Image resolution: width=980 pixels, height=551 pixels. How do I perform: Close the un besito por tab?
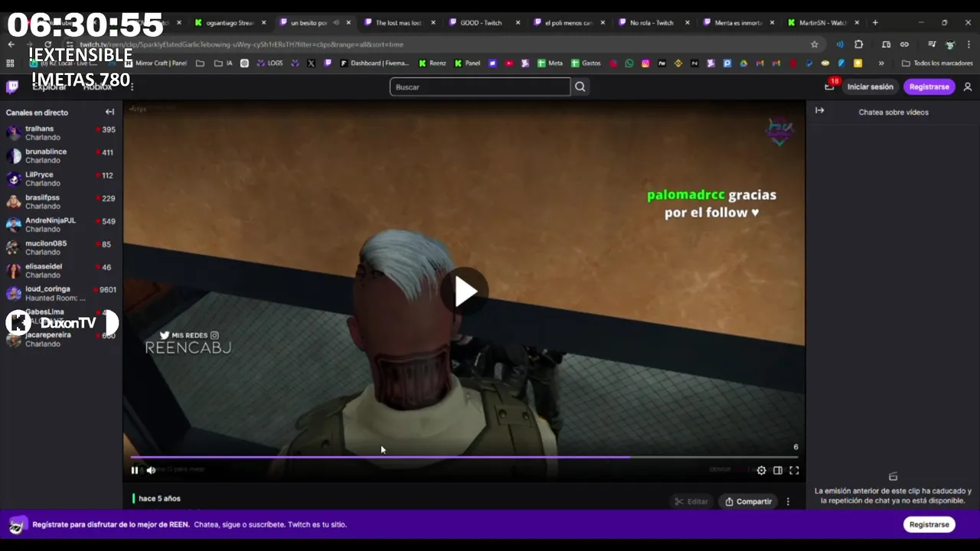pos(348,23)
